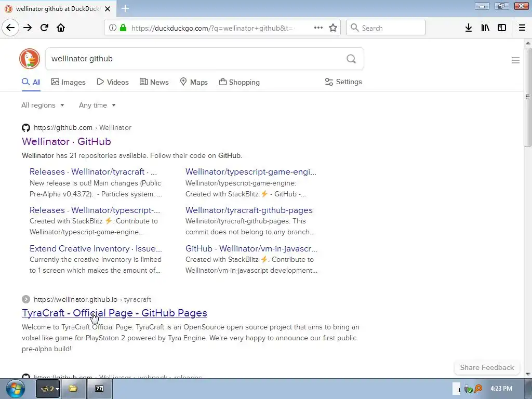Go forward with the browser forward arrow
This screenshot has height=399, width=532.
coord(28,28)
